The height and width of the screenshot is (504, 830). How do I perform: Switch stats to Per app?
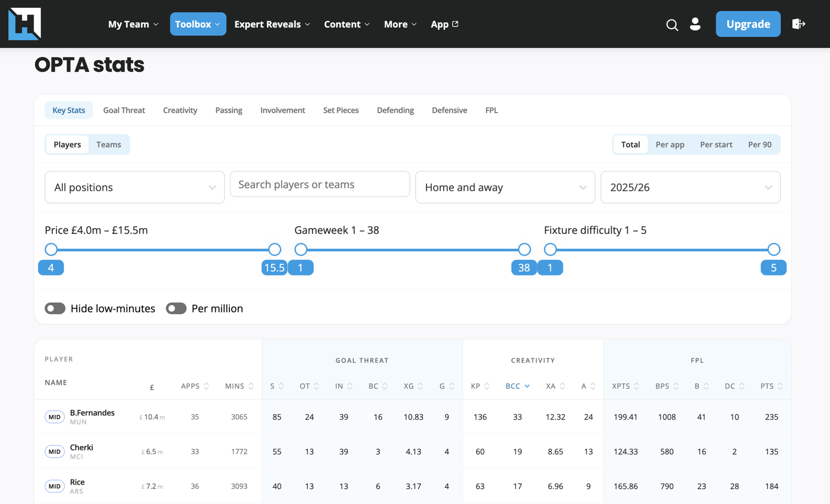670,145
